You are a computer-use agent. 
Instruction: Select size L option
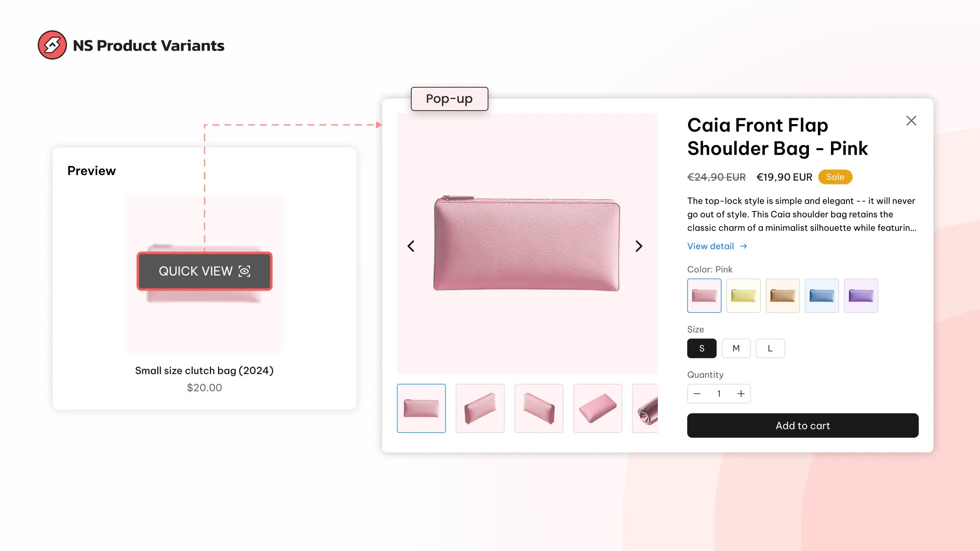tap(771, 348)
